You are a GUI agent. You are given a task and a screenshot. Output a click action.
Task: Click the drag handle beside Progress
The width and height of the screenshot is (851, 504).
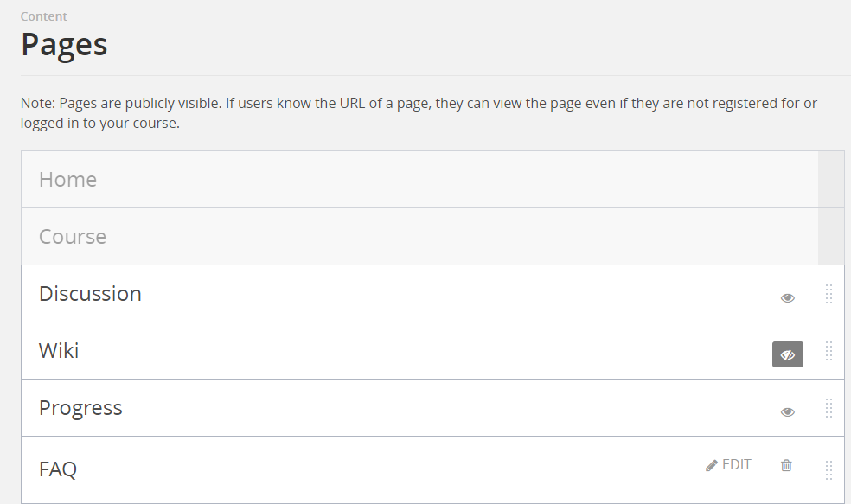click(x=829, y=407)
